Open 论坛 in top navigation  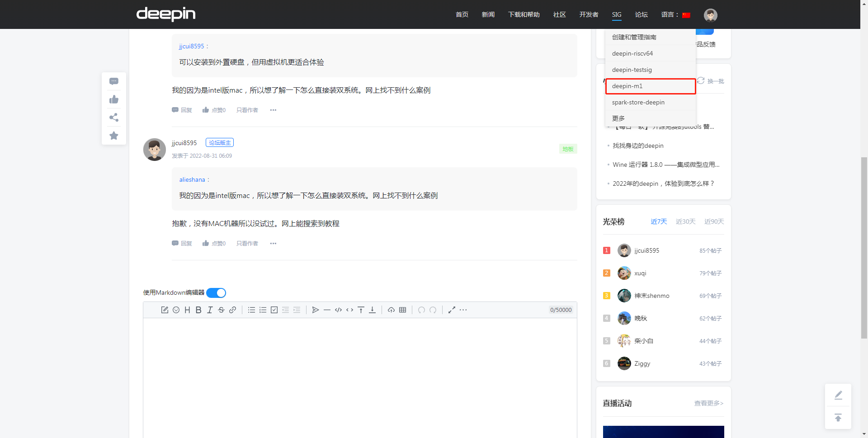click(642, 14)
